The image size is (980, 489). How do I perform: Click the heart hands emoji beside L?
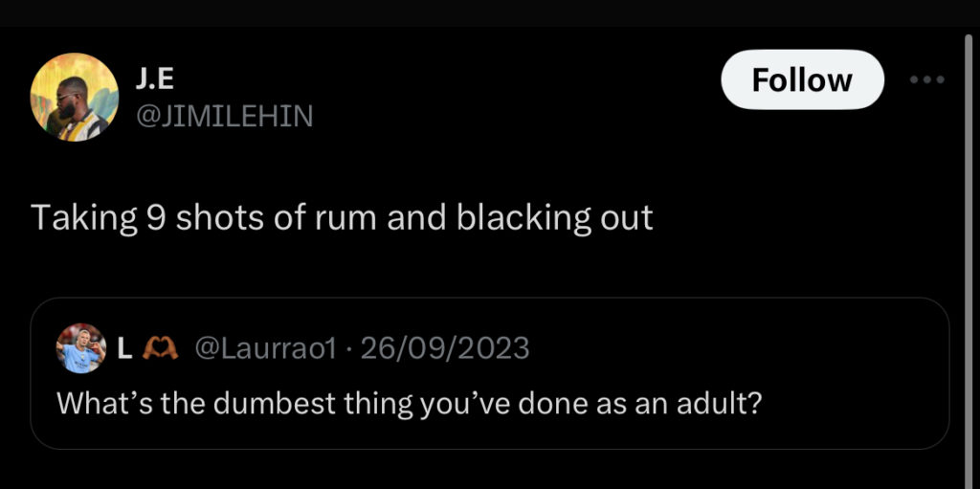[156, 349]
